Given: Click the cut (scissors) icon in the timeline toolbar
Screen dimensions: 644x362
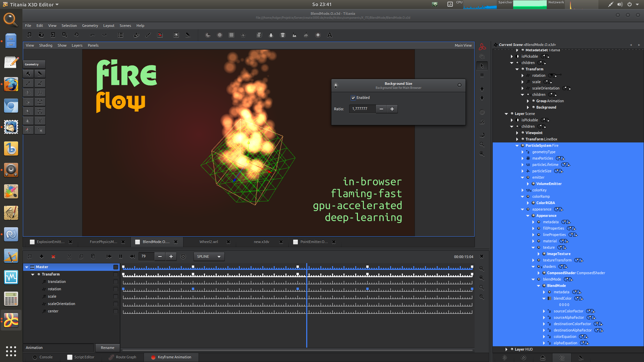Looking at the screenshot, I should coord(69,256).
